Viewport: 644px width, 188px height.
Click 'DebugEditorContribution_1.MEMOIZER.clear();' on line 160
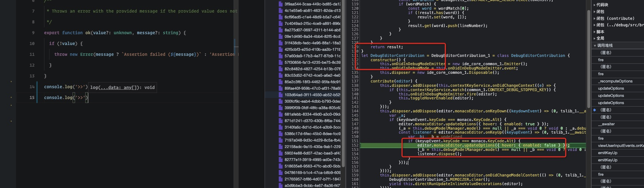point(439,179)
